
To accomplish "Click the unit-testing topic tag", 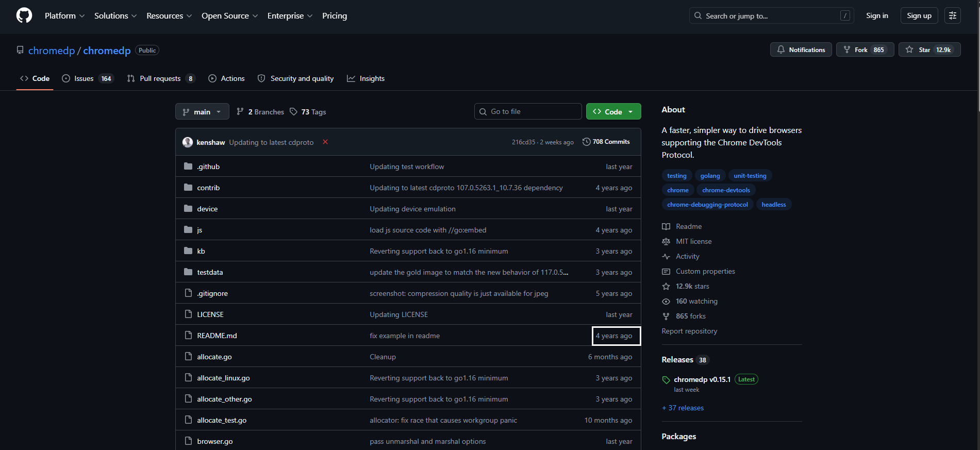I will tap(750, 176).
